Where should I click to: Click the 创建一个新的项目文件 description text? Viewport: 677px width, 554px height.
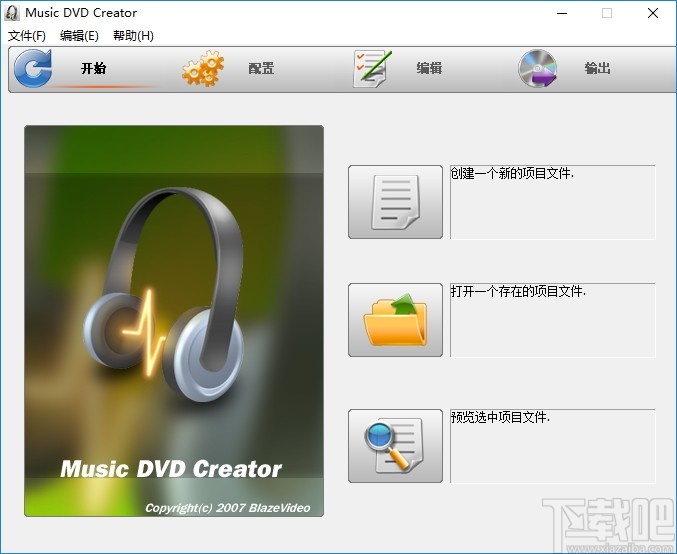pyautogui.click(x=512, y=174)
